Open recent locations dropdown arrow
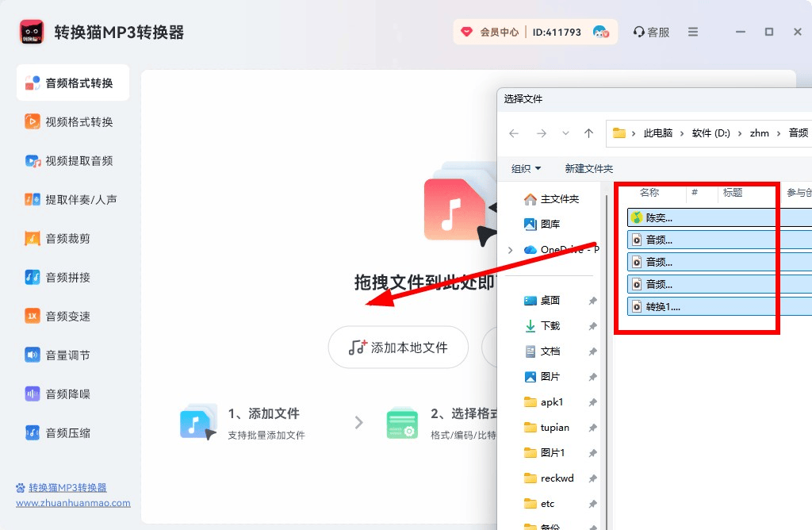 click(565, 133)
